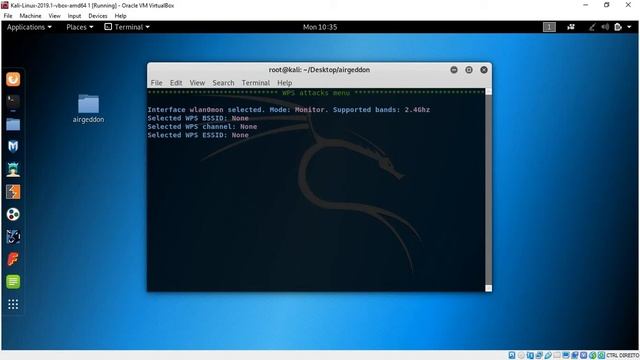640x360 pixels.
Task: Expand the Places menu
Action: point(80,27)
